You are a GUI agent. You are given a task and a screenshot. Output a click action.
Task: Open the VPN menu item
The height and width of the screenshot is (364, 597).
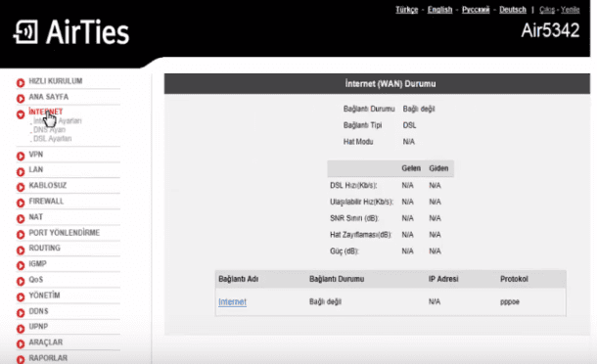click(36, 155)
